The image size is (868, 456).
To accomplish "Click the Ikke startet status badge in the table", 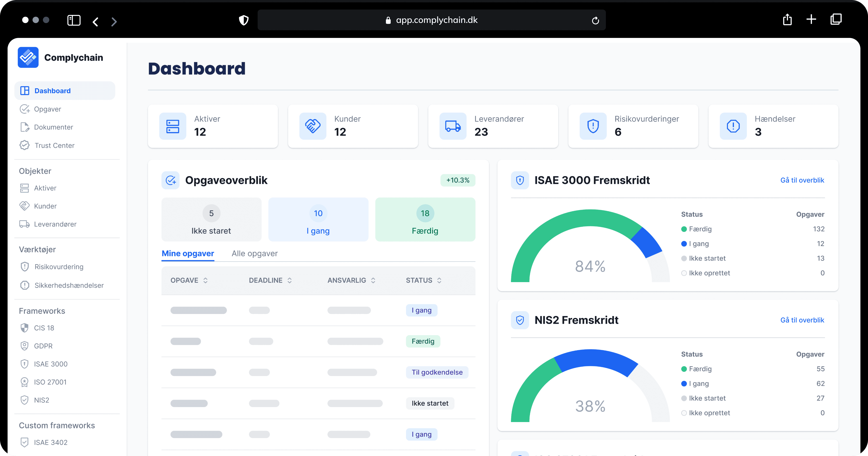I will pyautogui.click(x=430, y=403).
